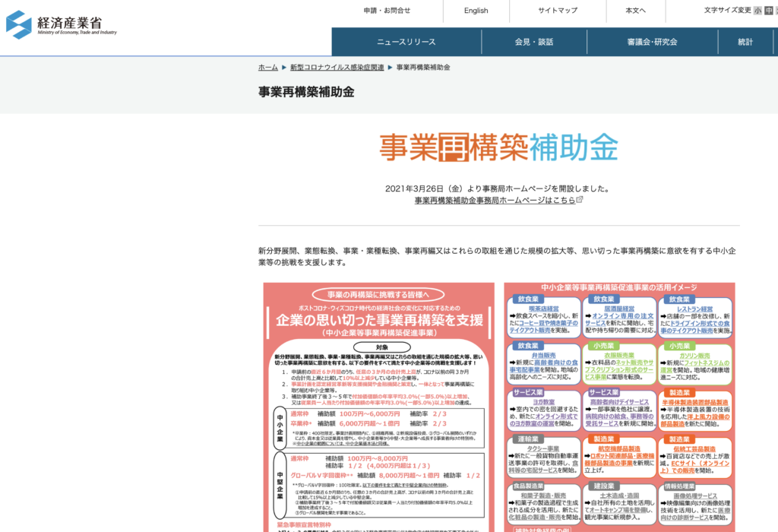
Task: Open flyer image titled 企業の思い切った事業再構築を支援
Action: click(x=379, y=407)
